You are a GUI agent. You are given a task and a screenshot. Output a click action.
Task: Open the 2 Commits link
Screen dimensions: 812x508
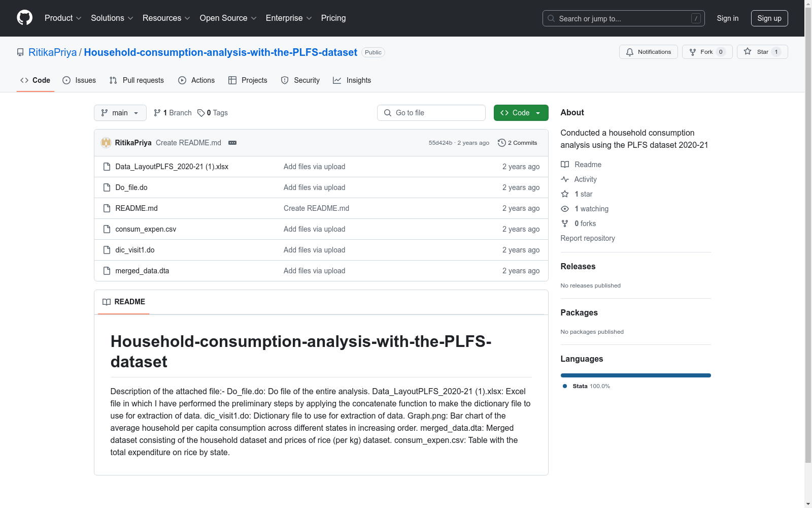pyautogui.click(x=518, y=143)
